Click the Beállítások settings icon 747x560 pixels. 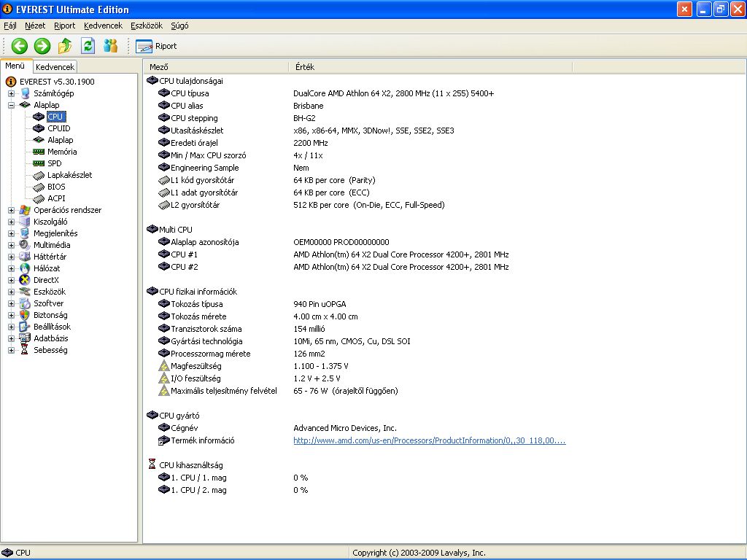25,327
